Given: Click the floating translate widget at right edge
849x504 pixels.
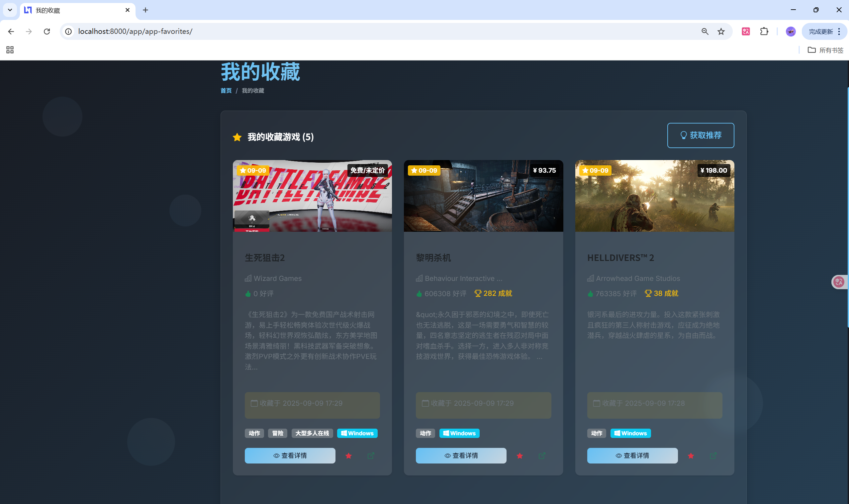Looking at the screenshot, I should coord(838,282).
